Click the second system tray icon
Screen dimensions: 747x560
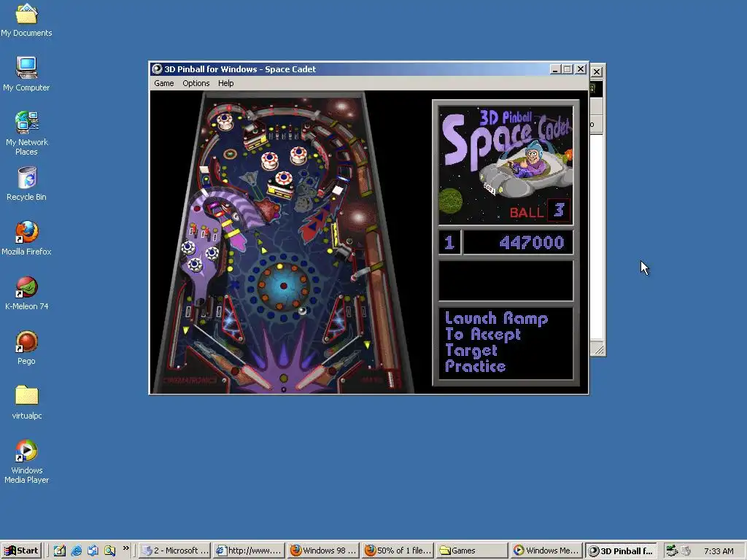686,551
